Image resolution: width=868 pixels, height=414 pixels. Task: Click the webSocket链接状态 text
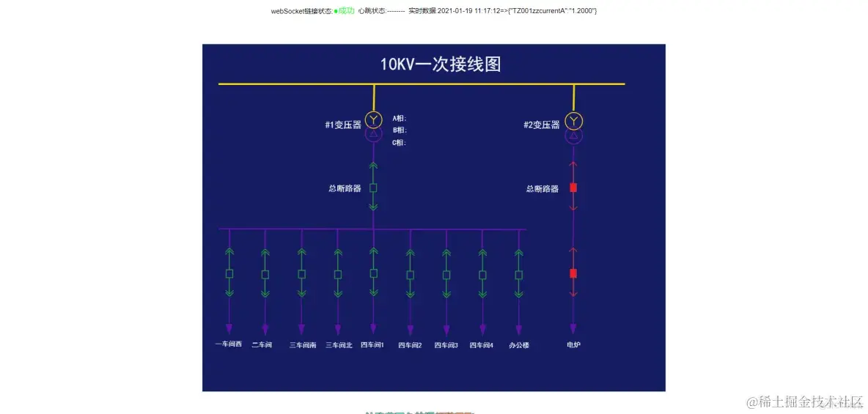tap(302, 11)
